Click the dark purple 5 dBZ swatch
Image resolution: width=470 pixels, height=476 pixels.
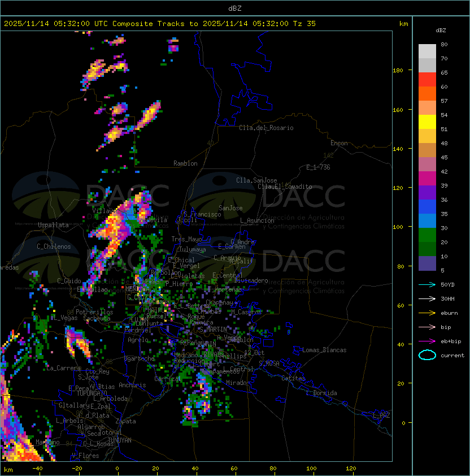427,263
